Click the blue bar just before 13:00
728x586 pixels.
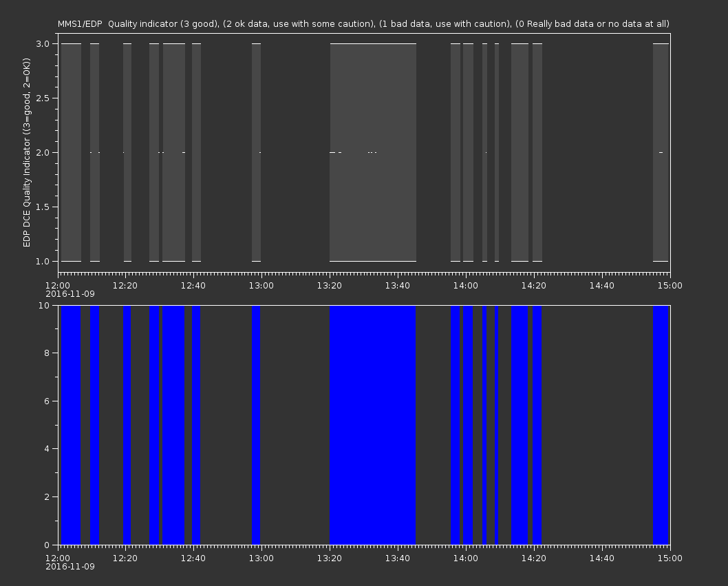(x=256, y=425)
